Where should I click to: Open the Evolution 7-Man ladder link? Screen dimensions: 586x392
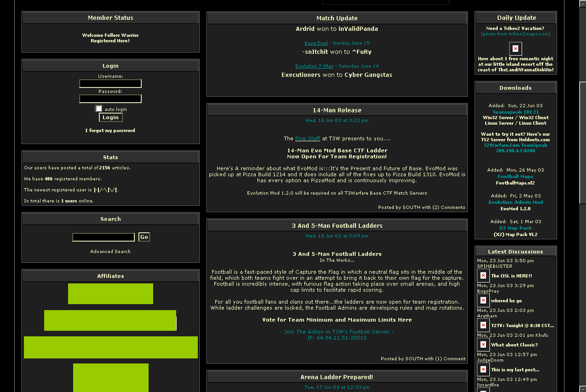tap(315, 66)
